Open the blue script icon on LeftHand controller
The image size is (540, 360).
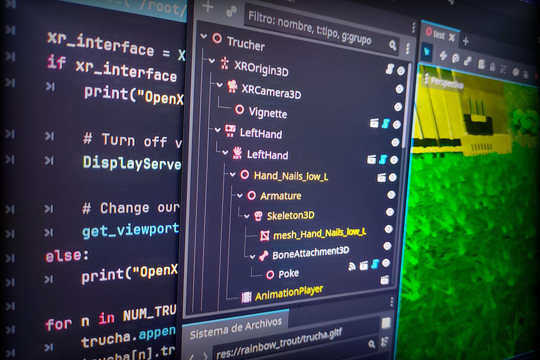pyautogui.click(x=386, y=123)
